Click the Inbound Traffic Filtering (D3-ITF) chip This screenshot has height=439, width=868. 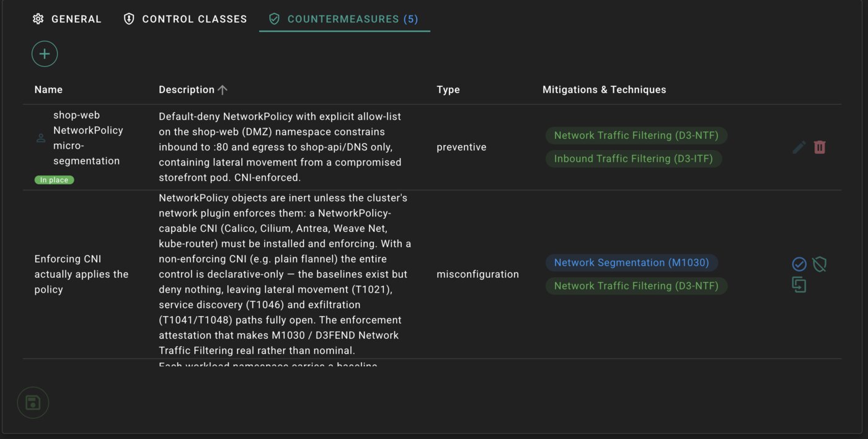634,159
